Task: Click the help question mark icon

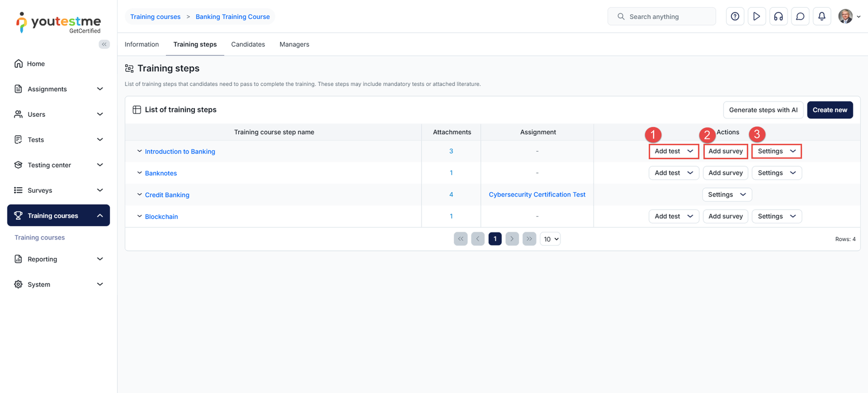Action: [x=735, y=17]
